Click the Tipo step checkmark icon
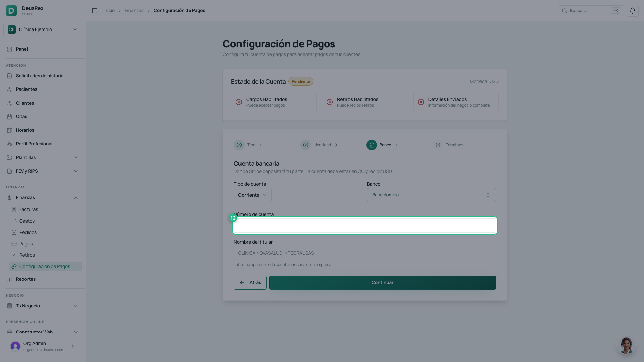The height and width of the screenshot is (362, 644). point(239,145)
